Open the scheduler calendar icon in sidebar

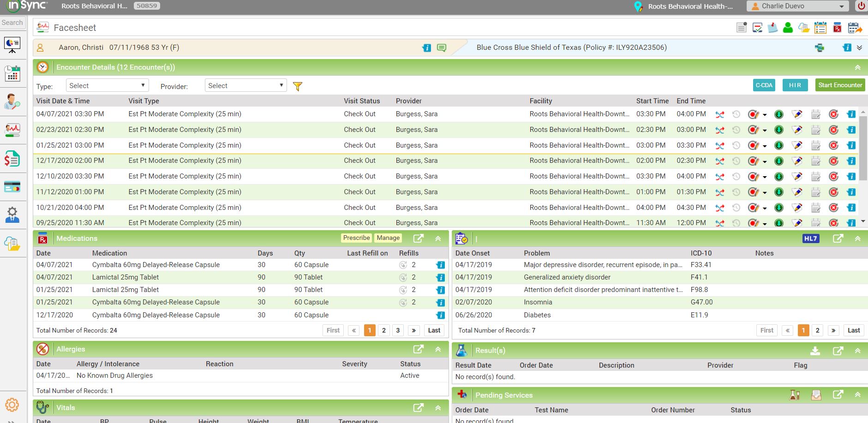[12, 73]
